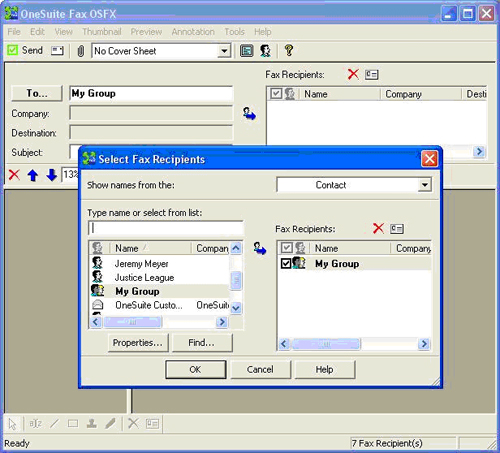Image resolution: width=500 pixels, height=453 pixels.
Task: Click the OK button
Action: click(x=195, y=369)
